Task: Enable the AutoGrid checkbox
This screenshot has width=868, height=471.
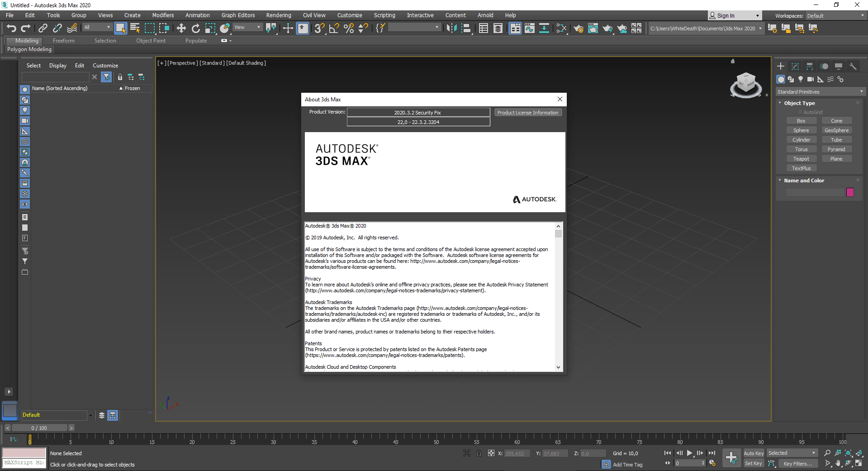Action: pos(800,112)
